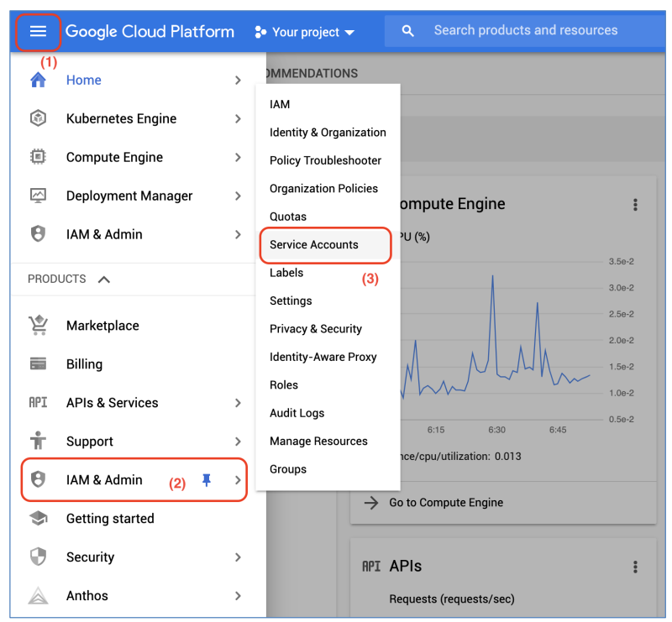Click the CPU utilization line chart
The width and height of the screenshot is (672, 622).
click(496, 338)
